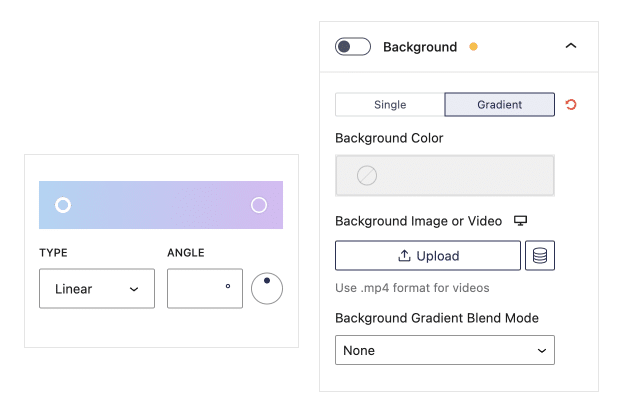This screenshot has height=414, width=624.
Task: Click the Upload button
Action: pos(428,256)
